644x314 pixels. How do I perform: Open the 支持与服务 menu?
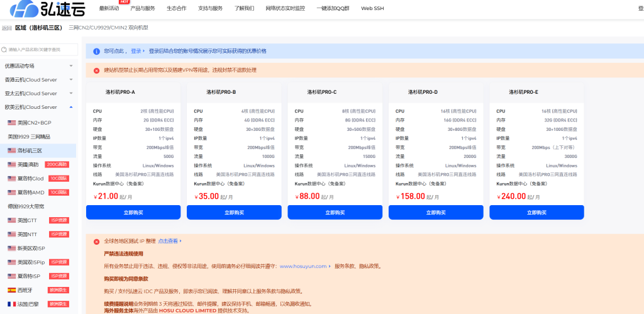pyautogui.click(x=210, y=8)
